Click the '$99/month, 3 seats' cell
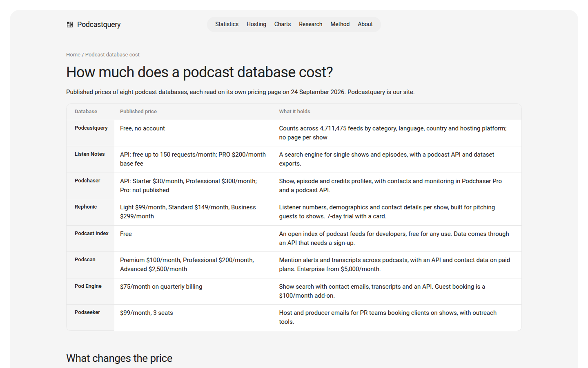 coord(194,318)
